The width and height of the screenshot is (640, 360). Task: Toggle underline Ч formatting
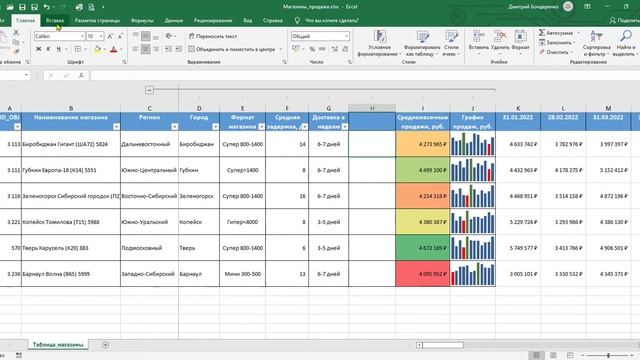[58, 49]
